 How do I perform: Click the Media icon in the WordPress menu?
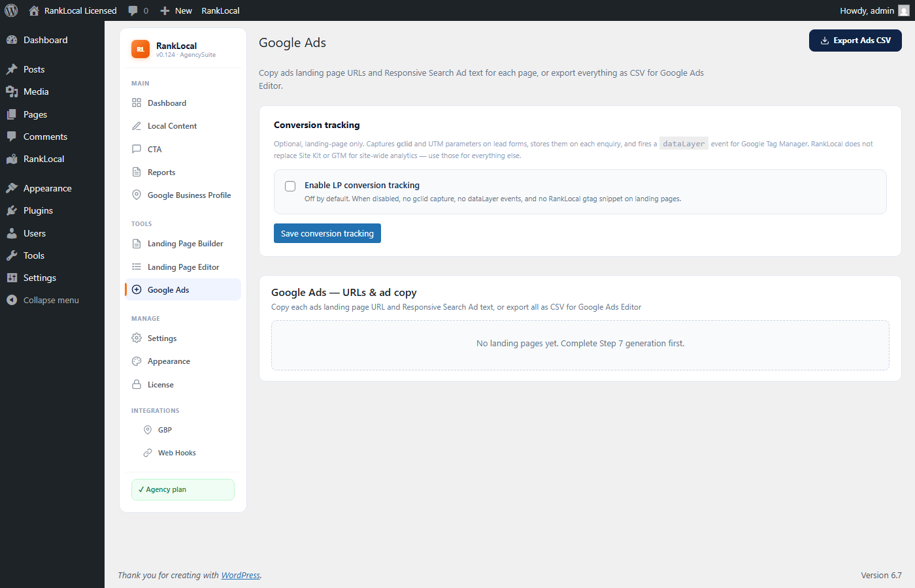[x=12, y=91]
